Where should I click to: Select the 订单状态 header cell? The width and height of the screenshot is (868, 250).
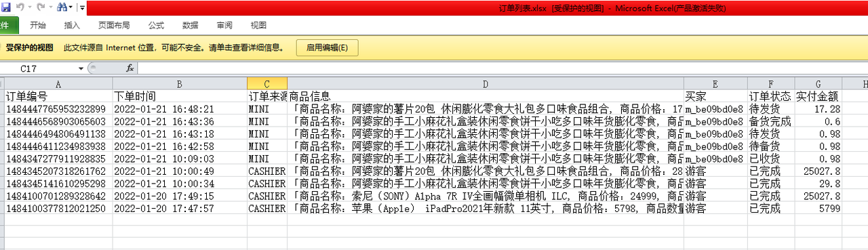(x=770, y=96)
